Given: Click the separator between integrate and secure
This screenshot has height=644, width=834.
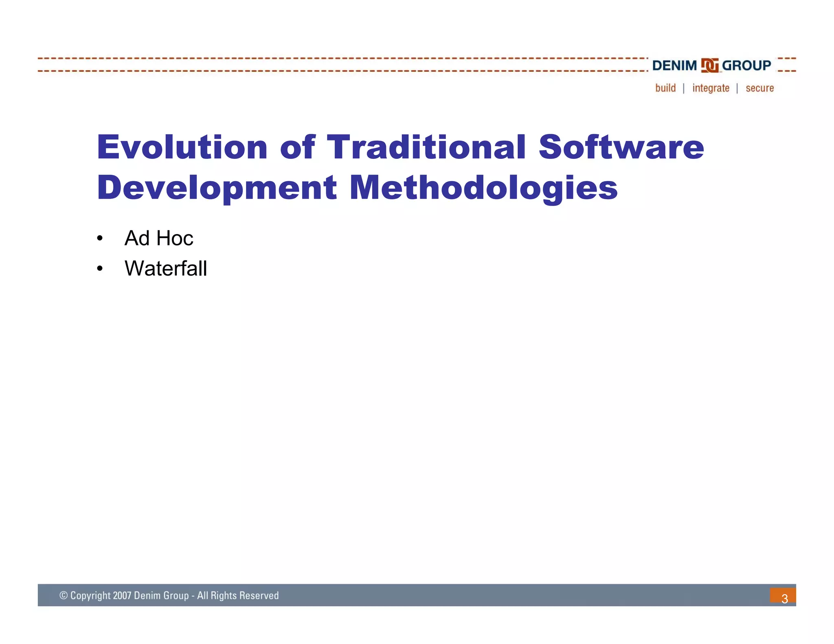Looking at the screenshot, I should pos(737,88).
